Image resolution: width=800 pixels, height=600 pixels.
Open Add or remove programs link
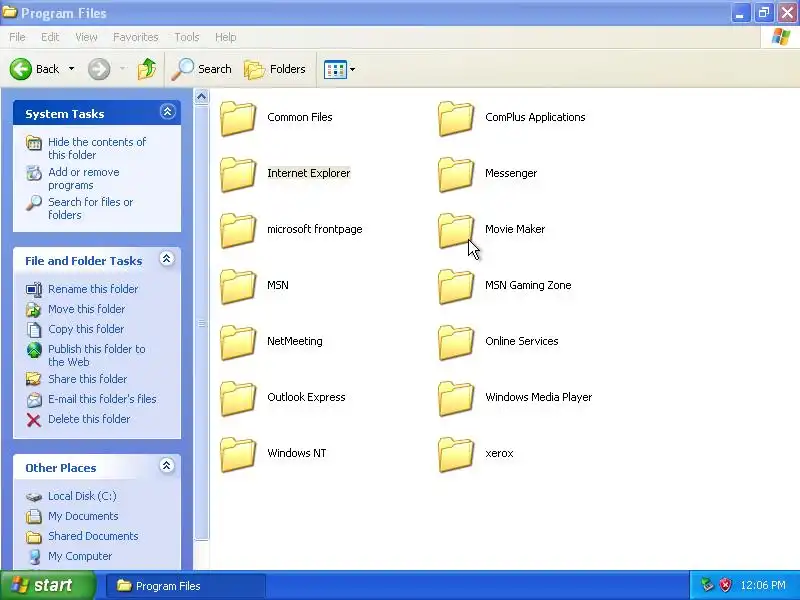[x=84, y=179]
